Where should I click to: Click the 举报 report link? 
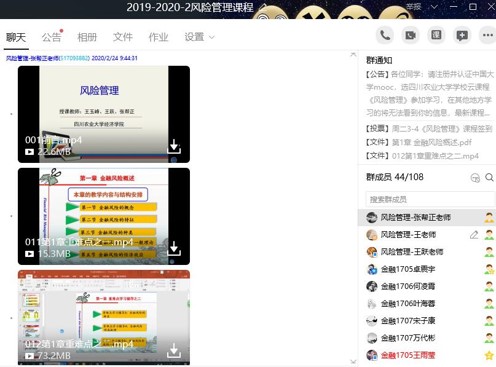tap(413, 7)
